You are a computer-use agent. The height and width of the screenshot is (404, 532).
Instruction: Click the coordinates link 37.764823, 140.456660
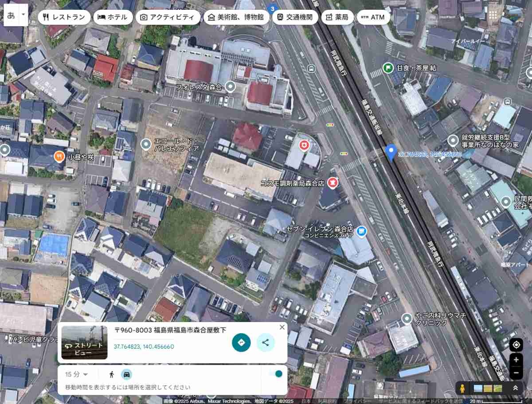144,346
